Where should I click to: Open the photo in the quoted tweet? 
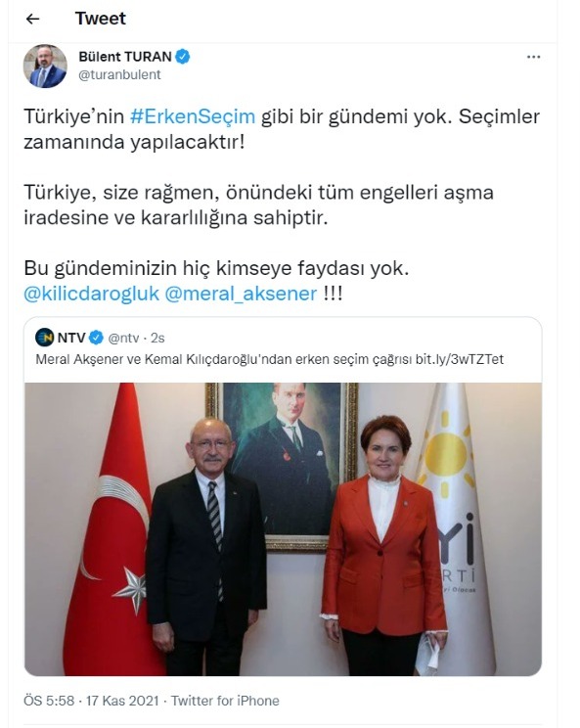pyautogui.click(x=283, y=528)
